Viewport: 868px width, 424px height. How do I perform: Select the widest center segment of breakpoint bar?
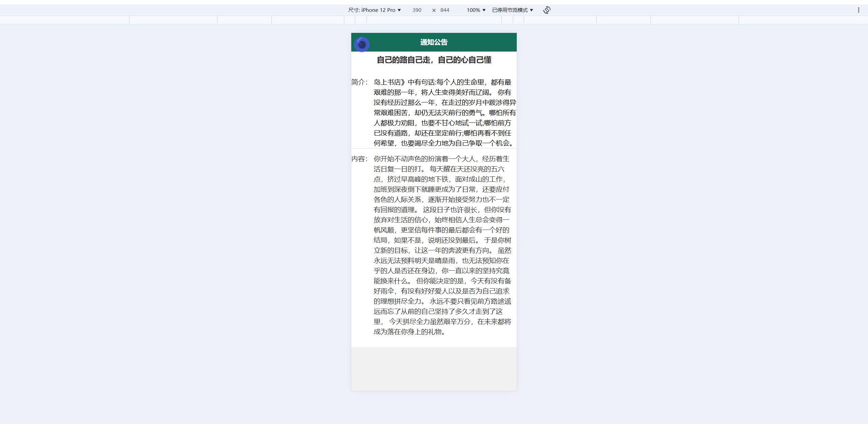point(434,20)
